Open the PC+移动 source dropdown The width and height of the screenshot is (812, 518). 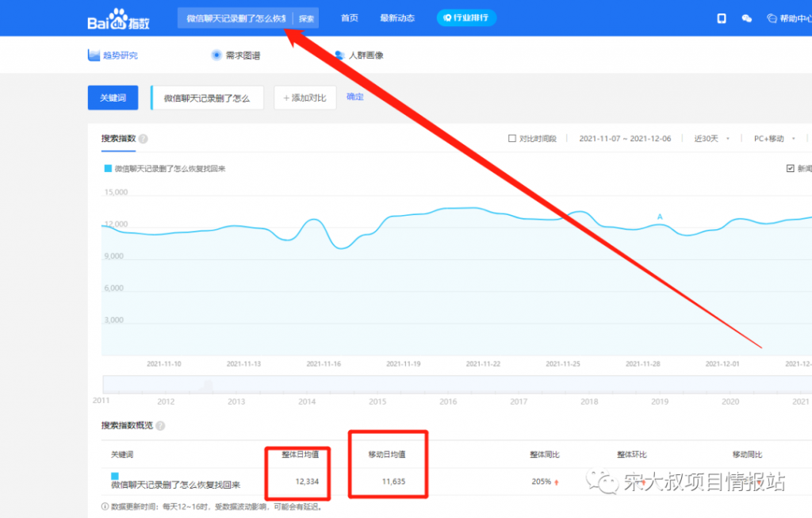coord(774,138)
